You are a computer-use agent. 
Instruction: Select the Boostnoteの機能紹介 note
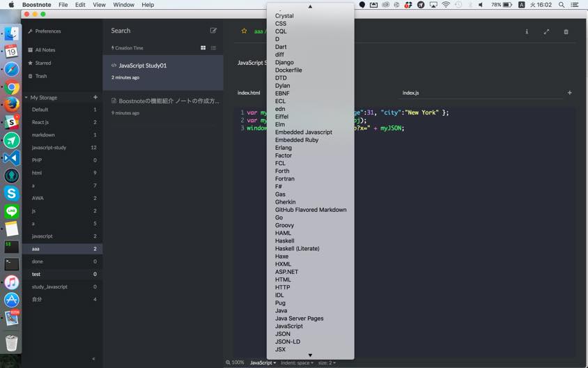(163, 107)
